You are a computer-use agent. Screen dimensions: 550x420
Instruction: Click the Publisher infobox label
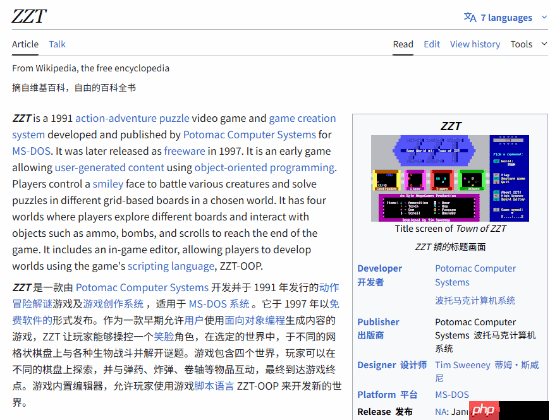(x=378, y=322)
